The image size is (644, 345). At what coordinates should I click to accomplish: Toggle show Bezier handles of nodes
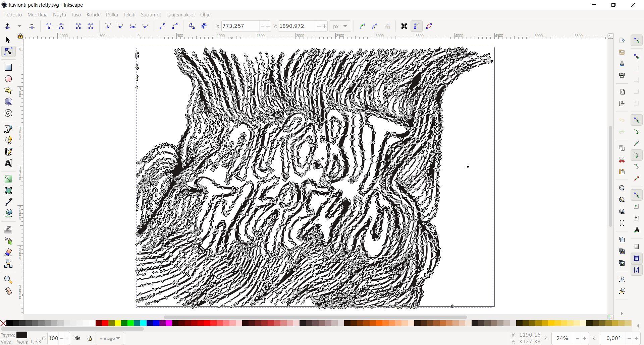click(416, 26)
